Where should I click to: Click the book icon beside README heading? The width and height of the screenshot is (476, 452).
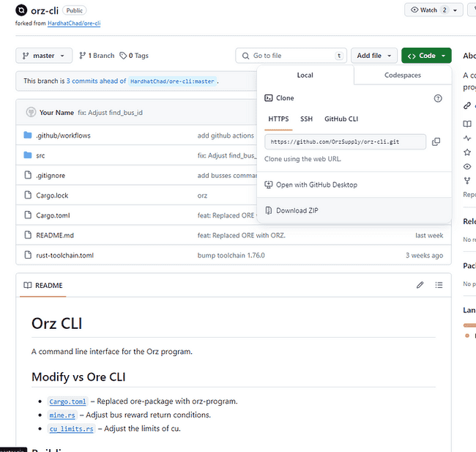click(x=28, y=285)
